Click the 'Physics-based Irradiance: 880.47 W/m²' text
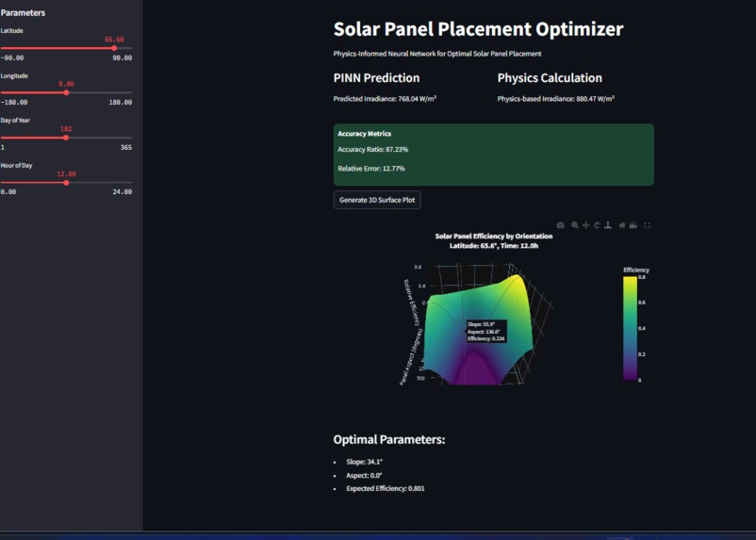 (556, 99)
